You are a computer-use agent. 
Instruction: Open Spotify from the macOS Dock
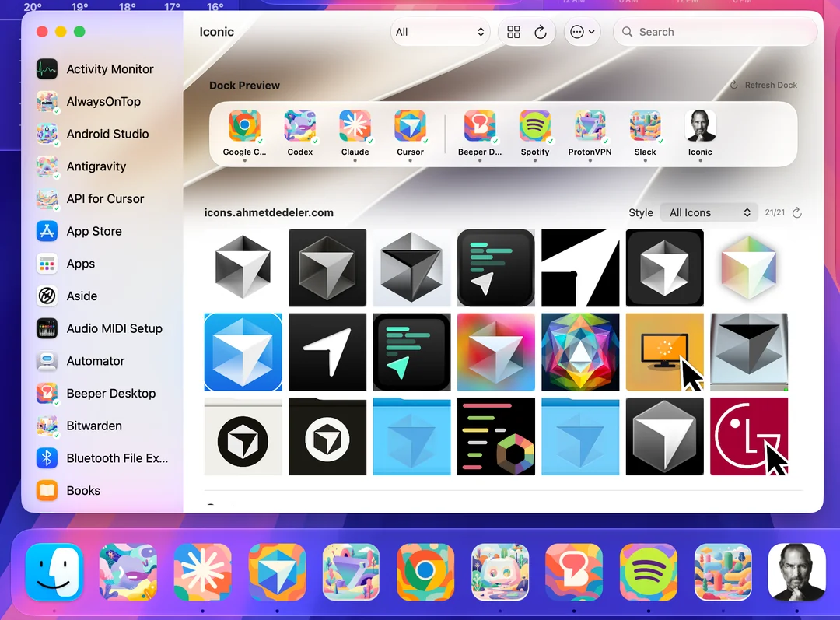point(648,572)
